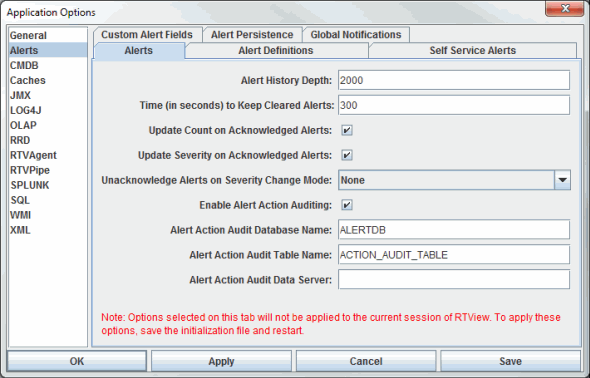
Task: Open the Self Service Alerts tab
Action: pos(473,50)
